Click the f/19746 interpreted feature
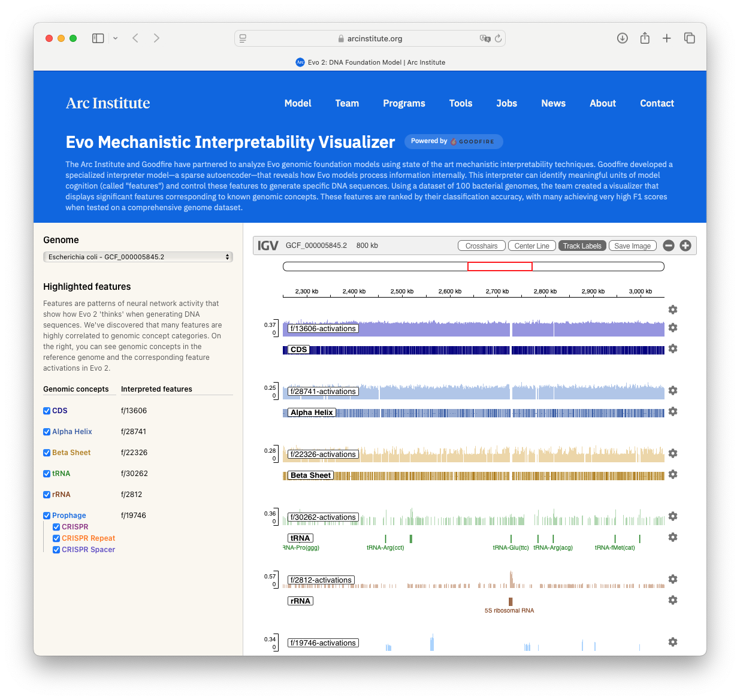The image size is (740, 700). [x=134, y=516]
